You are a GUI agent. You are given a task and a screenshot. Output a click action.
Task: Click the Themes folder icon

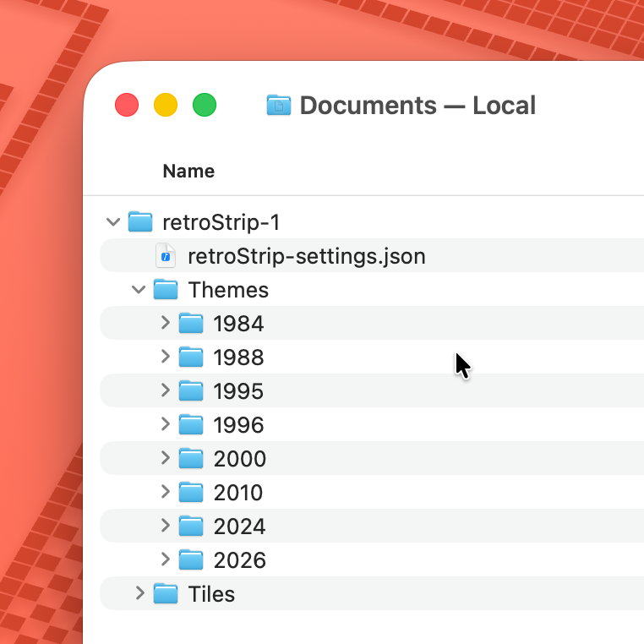click(166, 290)
